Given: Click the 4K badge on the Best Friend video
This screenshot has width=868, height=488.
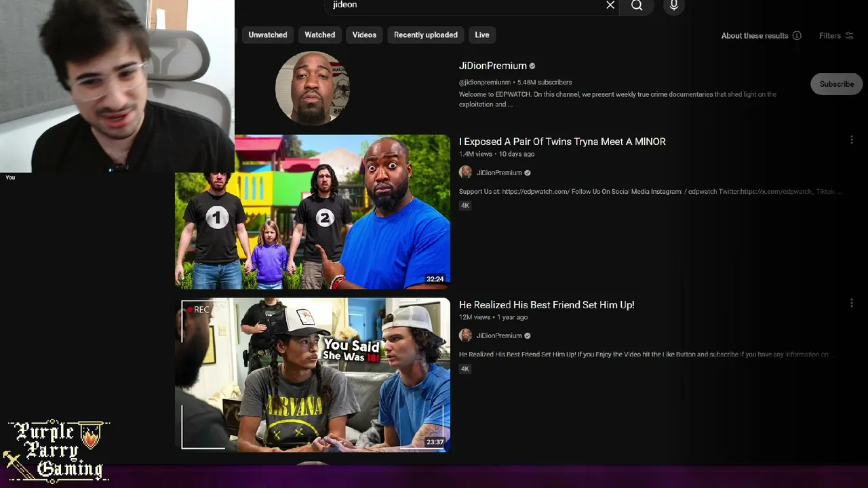Looking at the screenshot, I should (465, 369).
